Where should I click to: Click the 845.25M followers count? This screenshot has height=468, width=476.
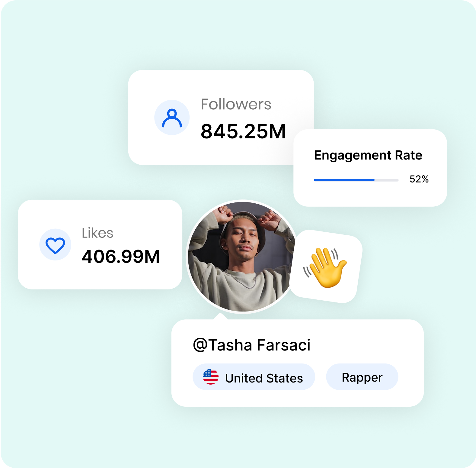click(x=243, y=131)
